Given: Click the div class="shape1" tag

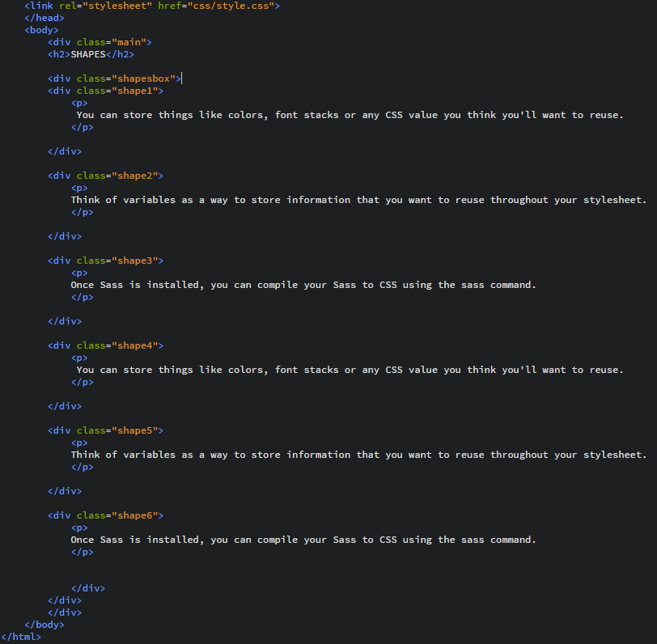Looking at the screenshot, I should pyautogui.click(x=105, y=91).
